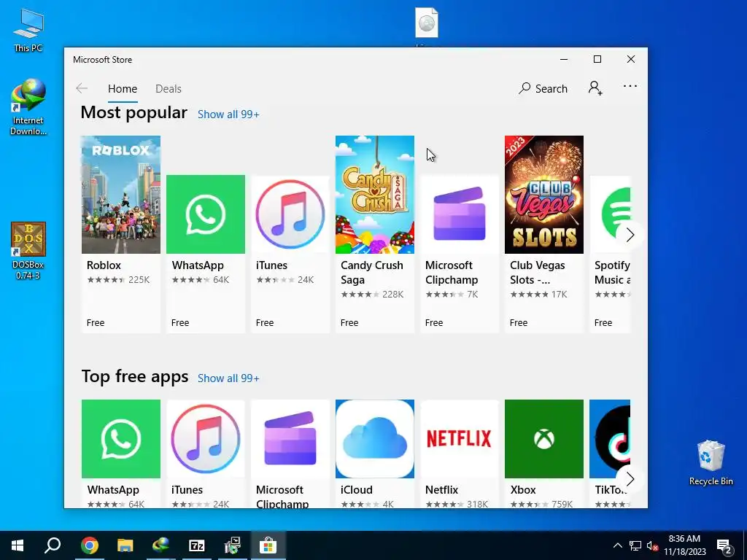747x560 pixels.
Task: Select the disc image file on desktop
Action: (x=426, y=24)
